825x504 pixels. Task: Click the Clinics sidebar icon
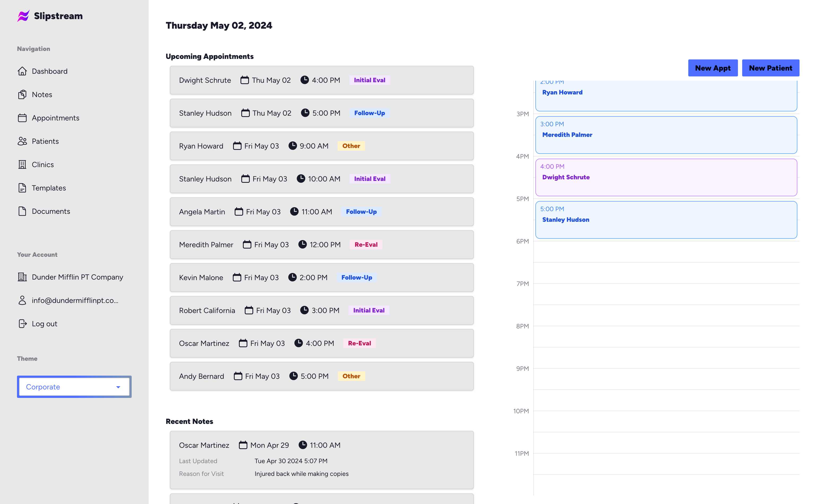[22, 164]
